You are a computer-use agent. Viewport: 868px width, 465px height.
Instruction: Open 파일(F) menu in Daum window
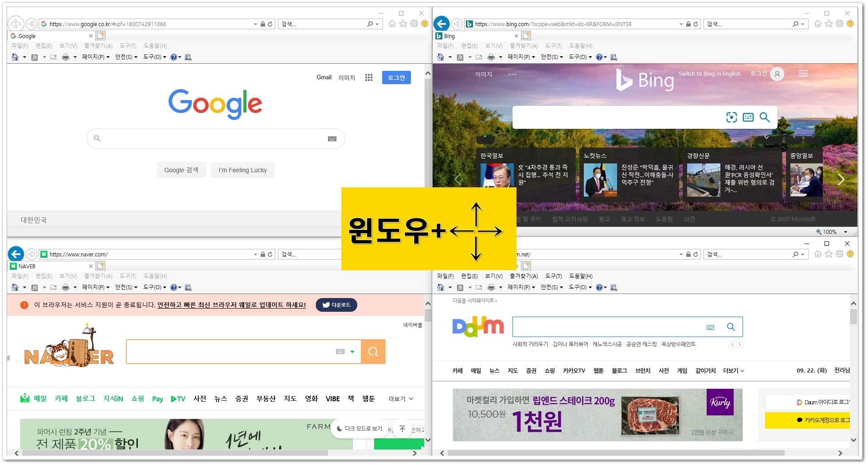tap(445, 276)
